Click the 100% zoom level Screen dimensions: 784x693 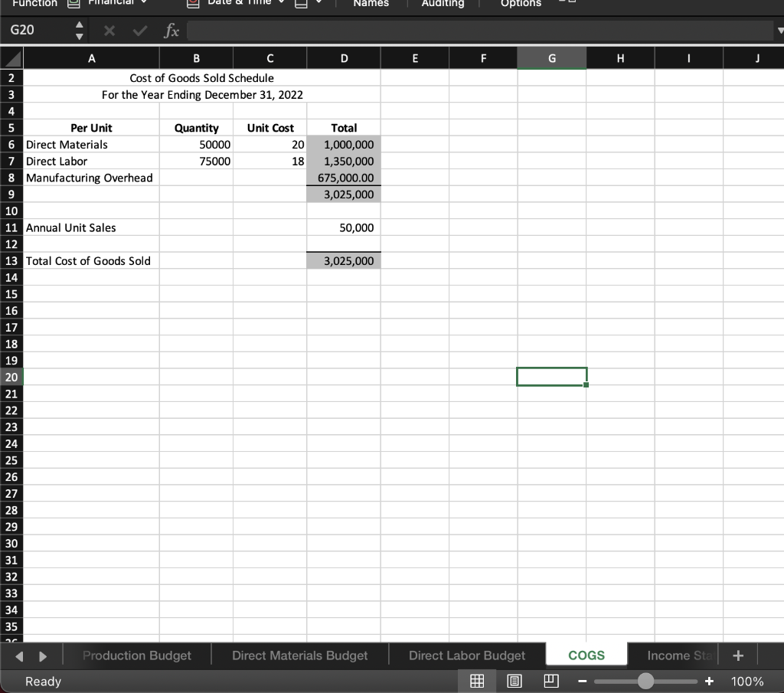pos(747,681)
